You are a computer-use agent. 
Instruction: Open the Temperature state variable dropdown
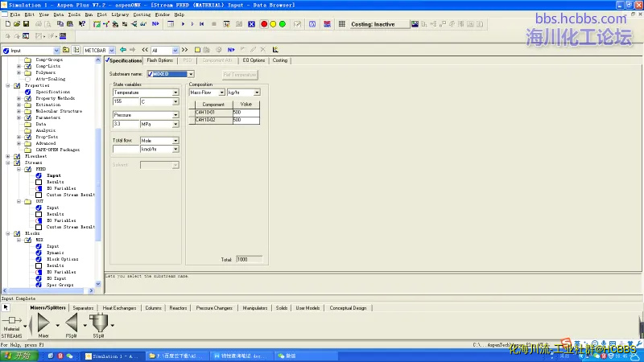175,93
